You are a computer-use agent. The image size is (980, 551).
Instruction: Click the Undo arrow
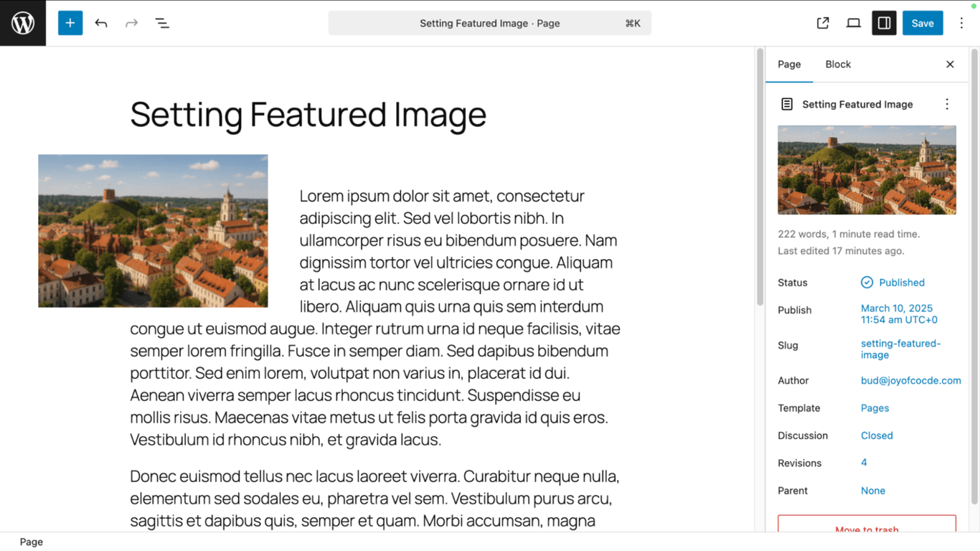[x=100, y=22]
